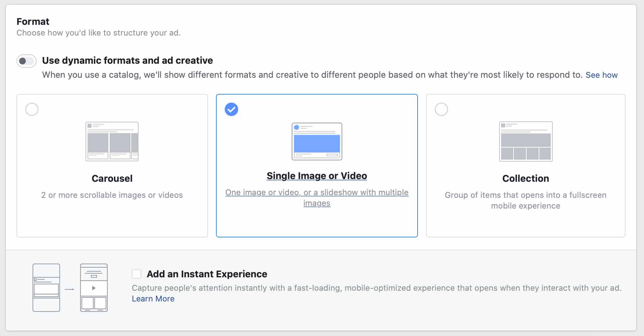644x336 pixels.
Task: Open the See how link
Action: (x=602, y=75)
